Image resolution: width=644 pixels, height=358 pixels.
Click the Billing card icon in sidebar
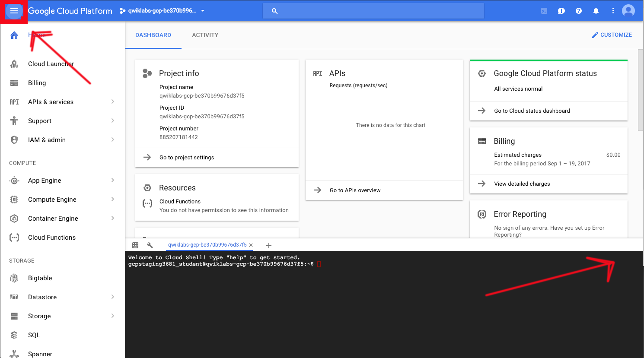14,83
